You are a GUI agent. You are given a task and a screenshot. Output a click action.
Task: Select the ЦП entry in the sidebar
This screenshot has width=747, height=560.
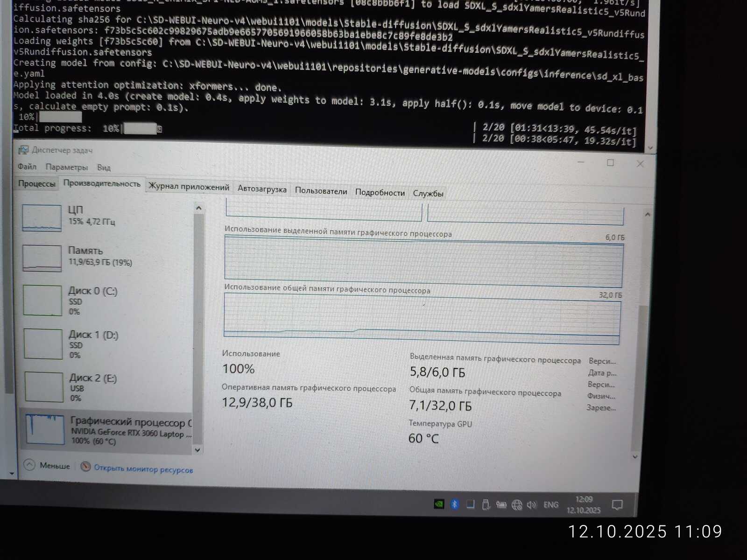pyautogui.click(x=106, y=217)
